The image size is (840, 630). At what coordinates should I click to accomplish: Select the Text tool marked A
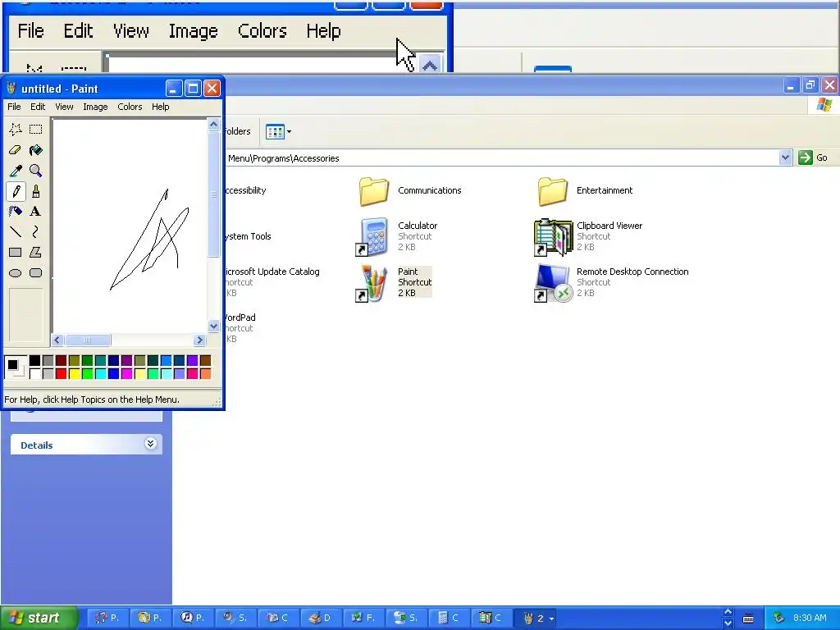click(x=36, y=212)
